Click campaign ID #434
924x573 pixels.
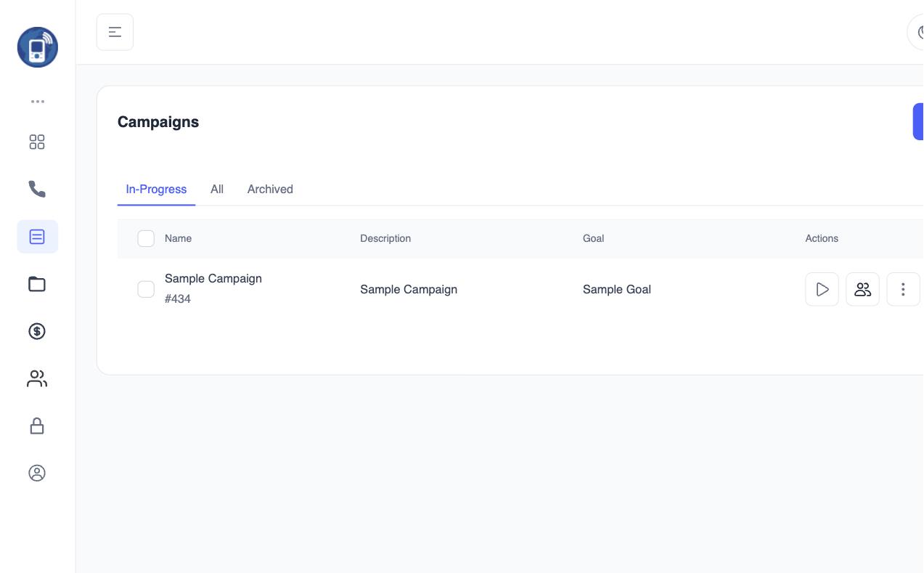click(178, 298)
